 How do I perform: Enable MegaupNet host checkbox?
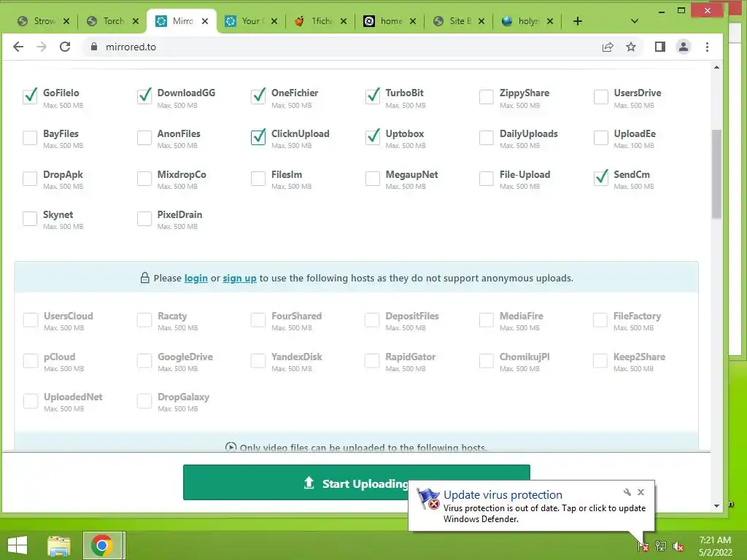pos(373,179)
